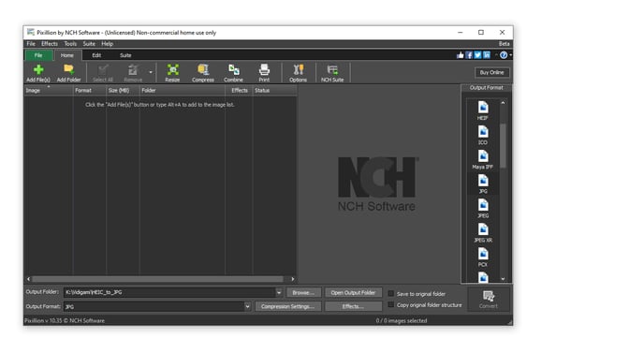Image resolution: width=644 pixels, height=353 pixels.
Task: Click the LinkedIn share icon
Action: (x=487, y=55)
